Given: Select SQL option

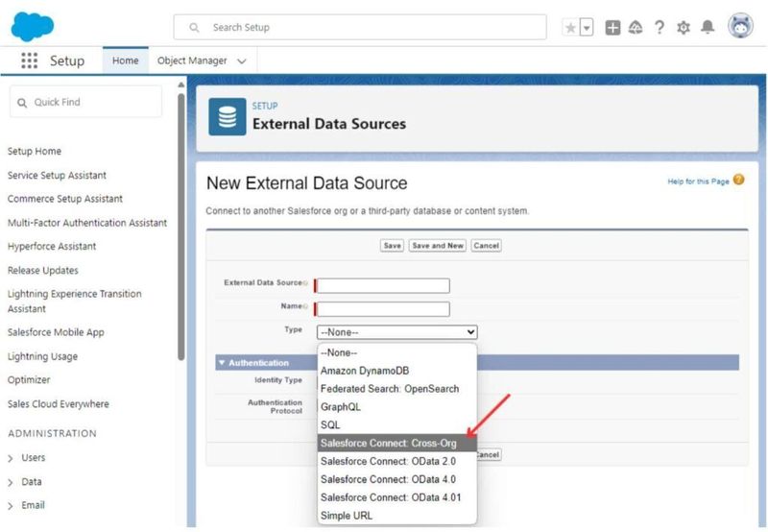Looking at the screenshot, I should click(x=396, y=425).
